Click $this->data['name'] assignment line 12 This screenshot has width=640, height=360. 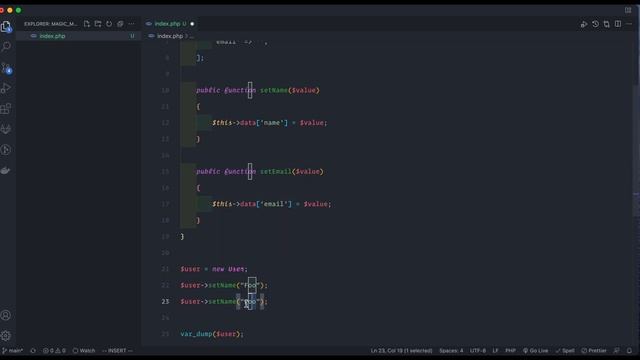269,123
